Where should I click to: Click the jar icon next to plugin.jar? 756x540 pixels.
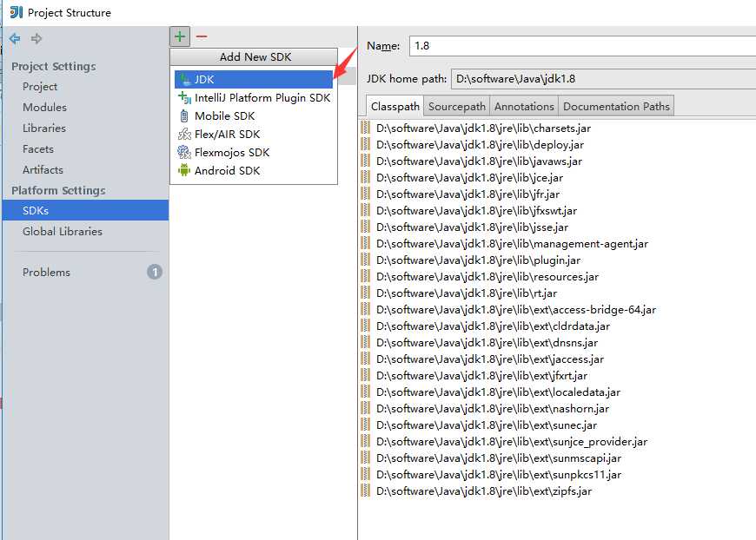[366, 260]
